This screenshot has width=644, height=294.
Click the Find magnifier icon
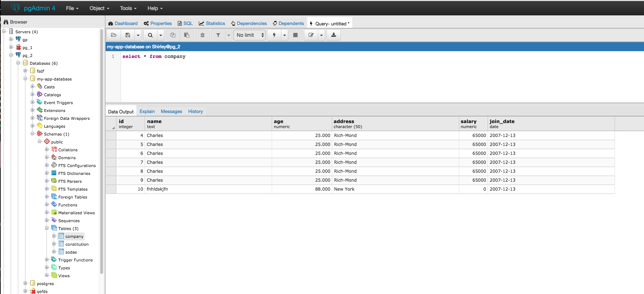[150, 35]
